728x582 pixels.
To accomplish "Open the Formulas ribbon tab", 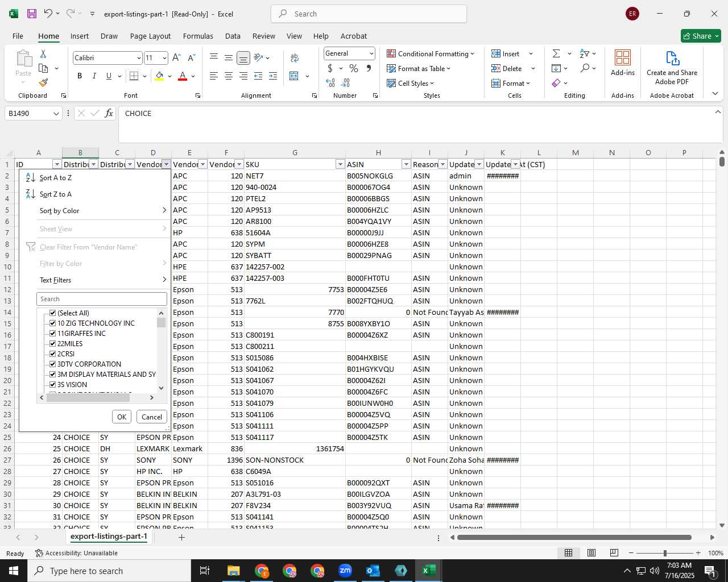I will pyautogui.click(x=198, y=36).
